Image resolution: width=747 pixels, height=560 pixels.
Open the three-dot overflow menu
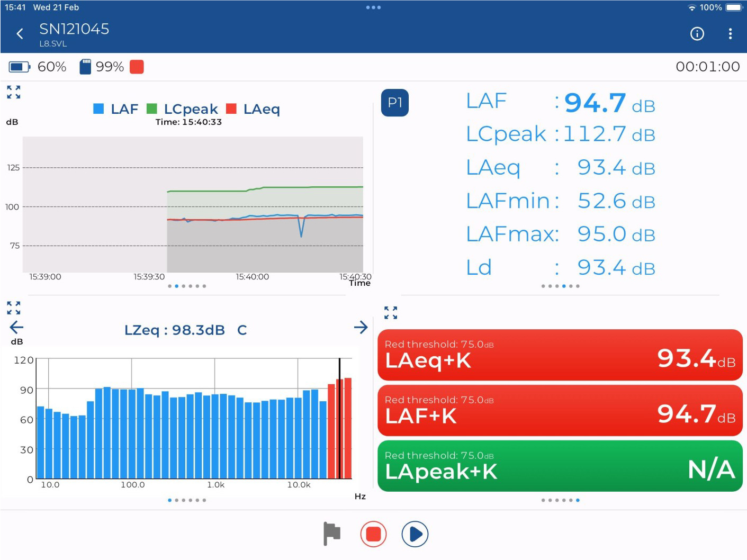[x=730, y=34]
